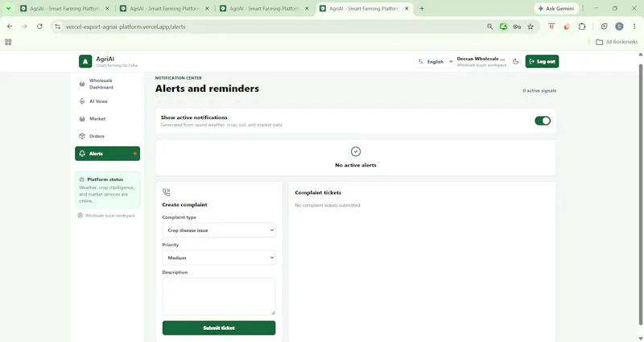The image size is (644, 342).
Task: Open the Chrome three-dot menu
Action: click(x=634, y=27)
